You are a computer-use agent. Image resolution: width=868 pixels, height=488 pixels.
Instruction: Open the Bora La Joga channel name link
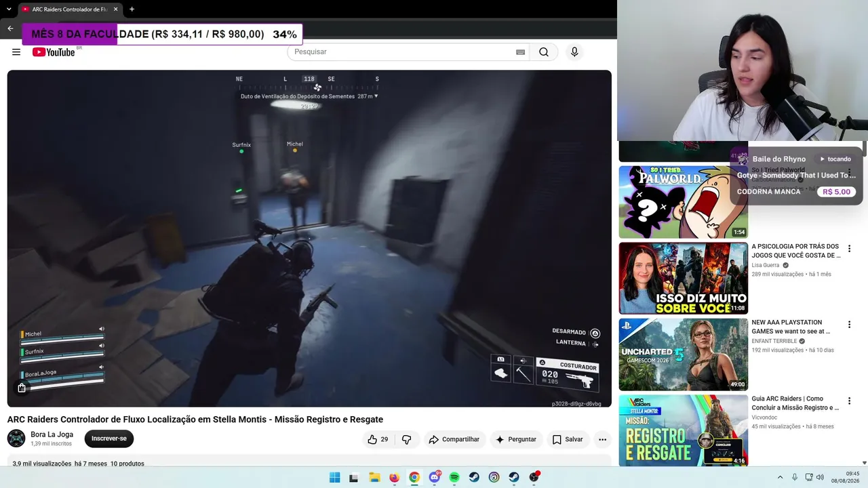(52, 434)
